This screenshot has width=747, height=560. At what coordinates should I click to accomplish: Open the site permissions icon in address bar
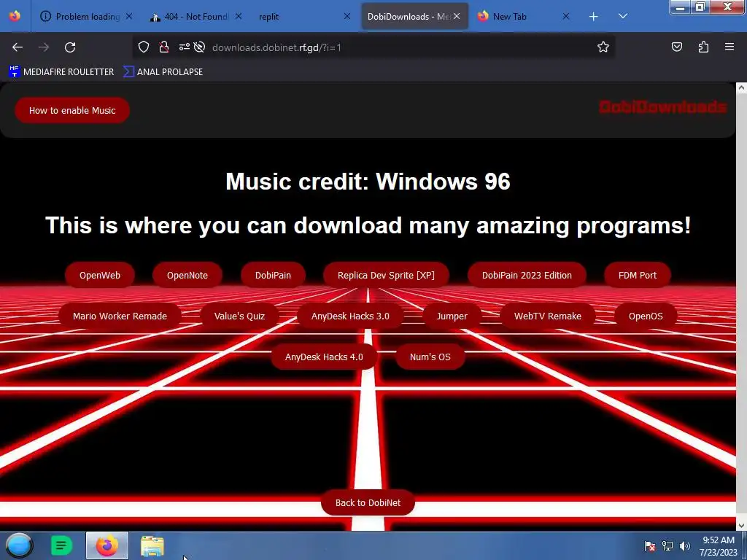pyautogui.click(x=185, y=47)
